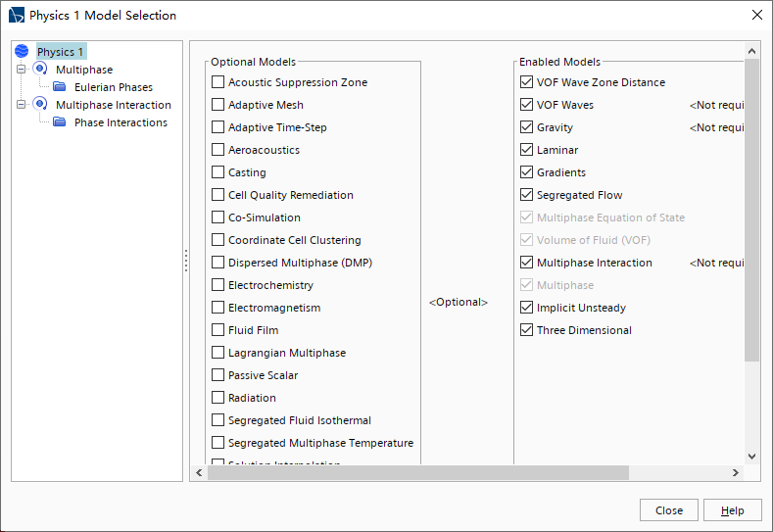This screenshot has width=773, height=532.
Task: Open the Help button
Action: click(x=732, y=510)
